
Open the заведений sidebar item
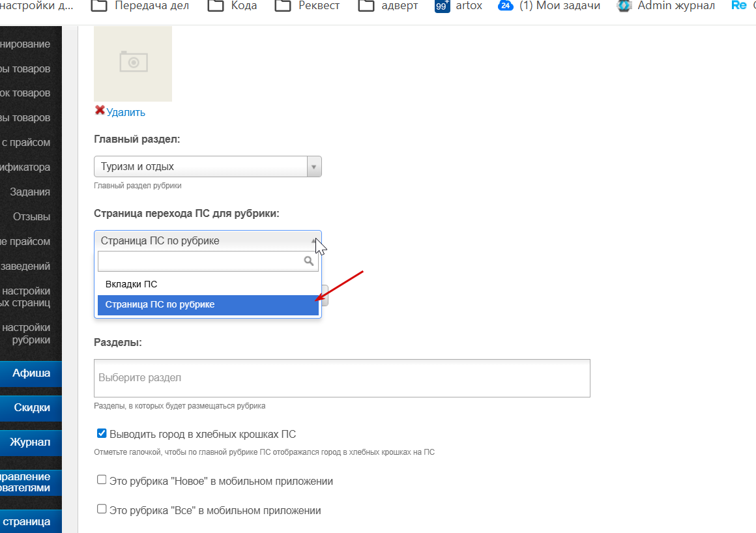pos(25,266)
